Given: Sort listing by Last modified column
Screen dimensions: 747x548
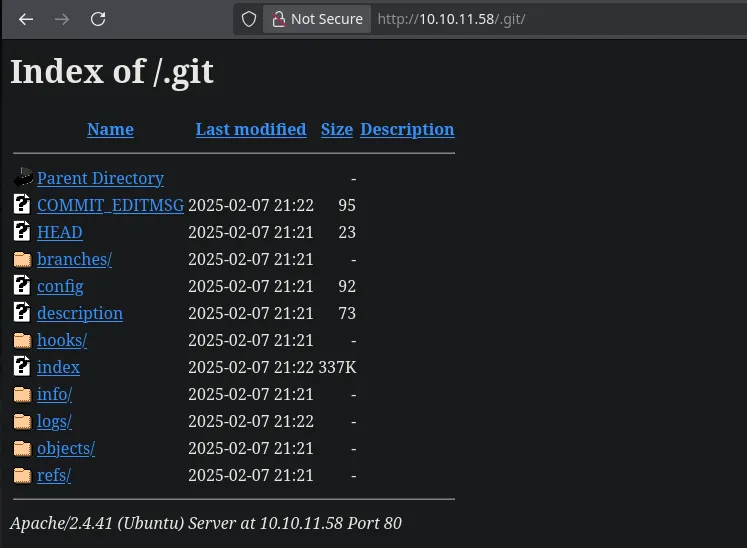Looking at the screenshot, I should point(251,129).
